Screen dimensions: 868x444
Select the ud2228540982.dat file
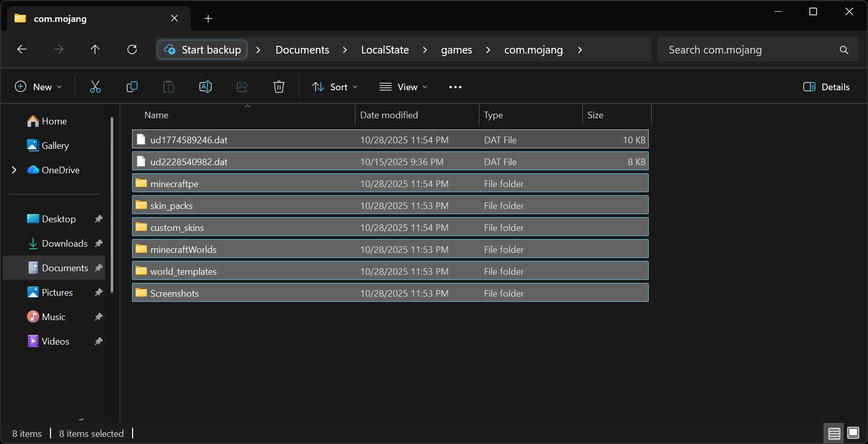coord(390,161)
